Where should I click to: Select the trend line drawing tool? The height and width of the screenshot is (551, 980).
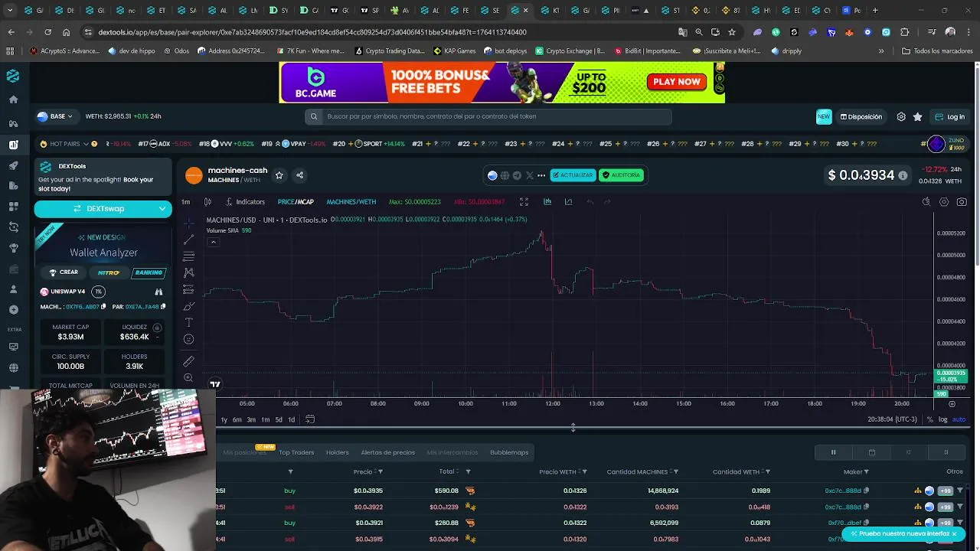point(189,240)
